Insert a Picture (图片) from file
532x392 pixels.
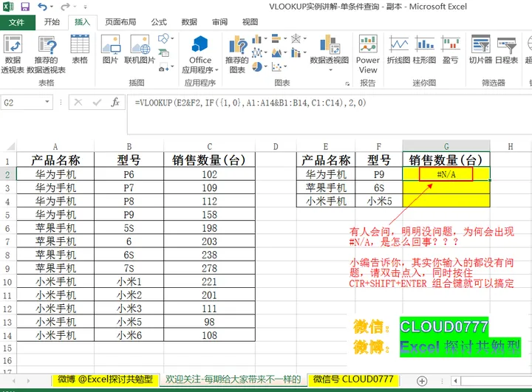[111, 49]
